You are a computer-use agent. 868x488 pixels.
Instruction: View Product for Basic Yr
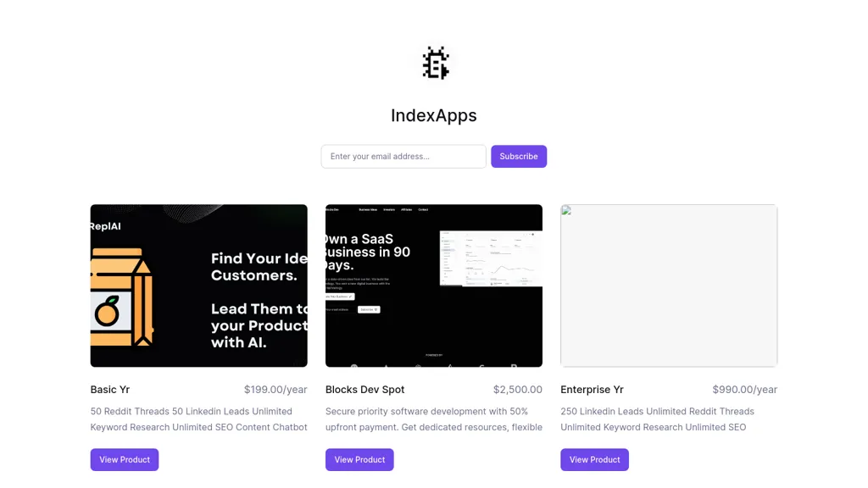(x=125, y=460)
